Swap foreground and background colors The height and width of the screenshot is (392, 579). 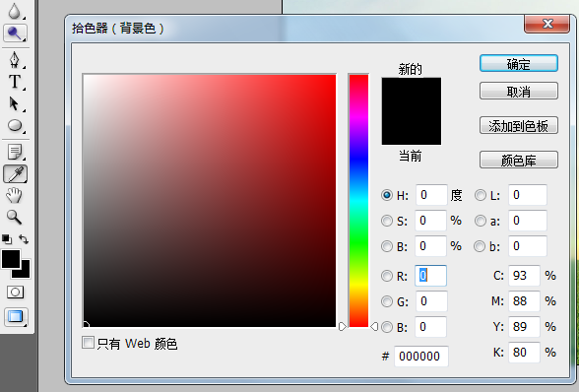pos(24,239)
